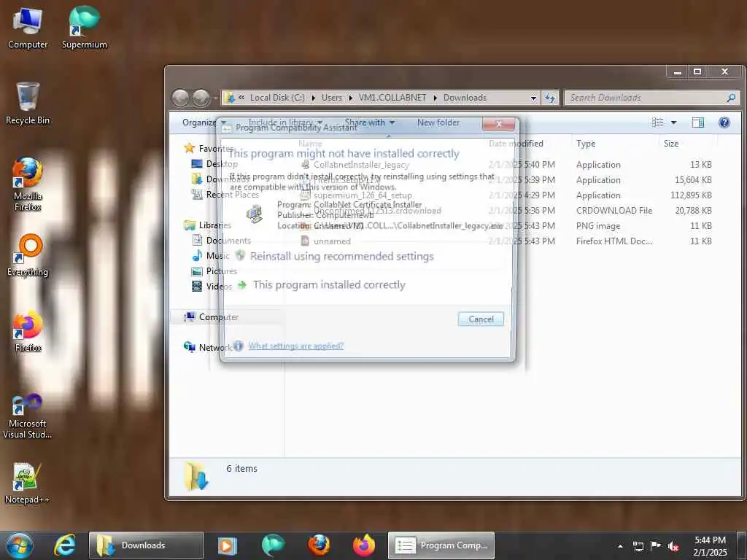Screen dimensions: 747x560
Task: Open the view options dropdown arrow
Action: tap(673, 122)
